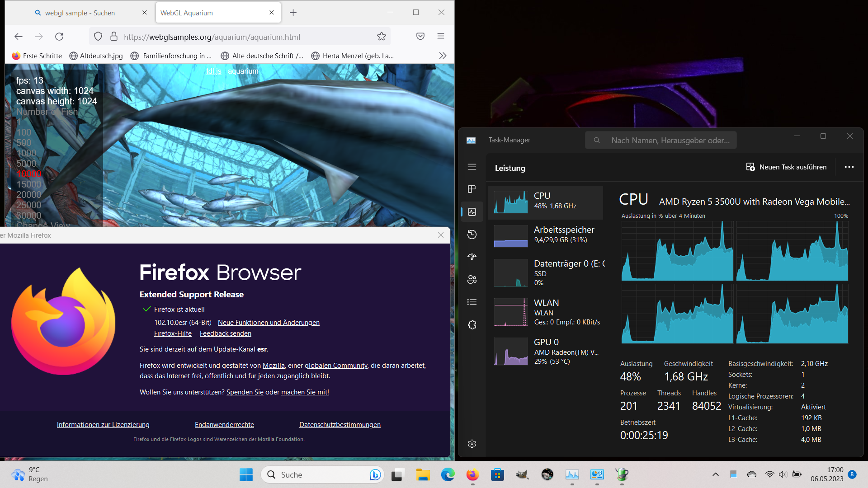
Task: Open Startup apps sidebar icon in Task Manager
Action: point(472,257)
